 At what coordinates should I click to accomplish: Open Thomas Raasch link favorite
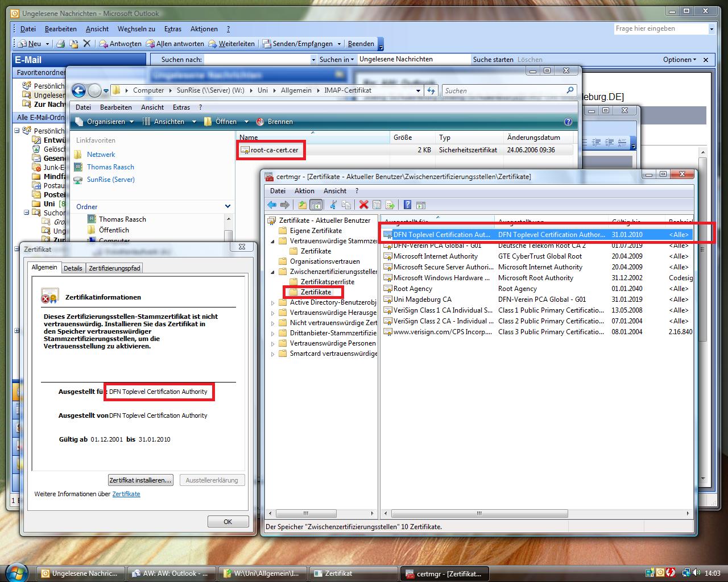[110, 167]
